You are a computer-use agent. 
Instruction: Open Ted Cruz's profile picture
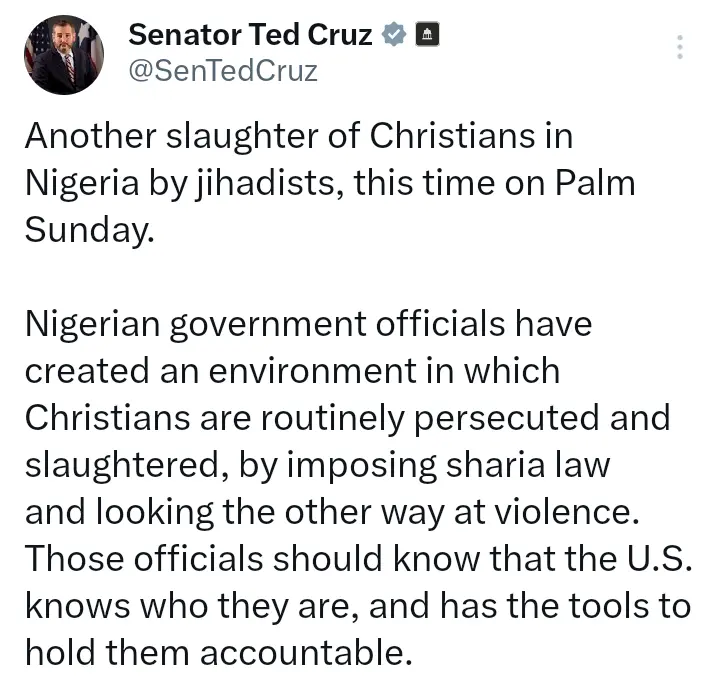point(64,54)
